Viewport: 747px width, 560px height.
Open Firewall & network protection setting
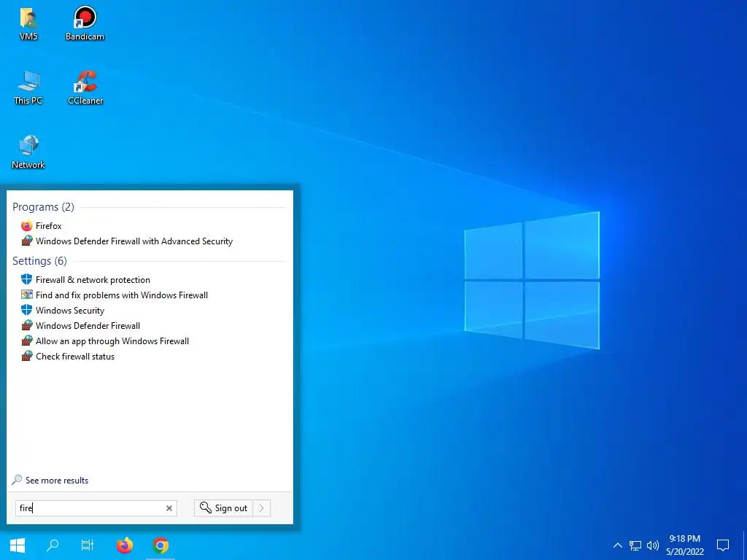tap(93, 279)
